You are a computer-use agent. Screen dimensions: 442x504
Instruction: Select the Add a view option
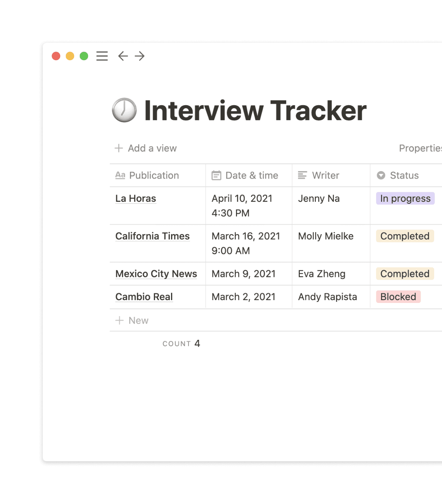[x=152, y=148]
